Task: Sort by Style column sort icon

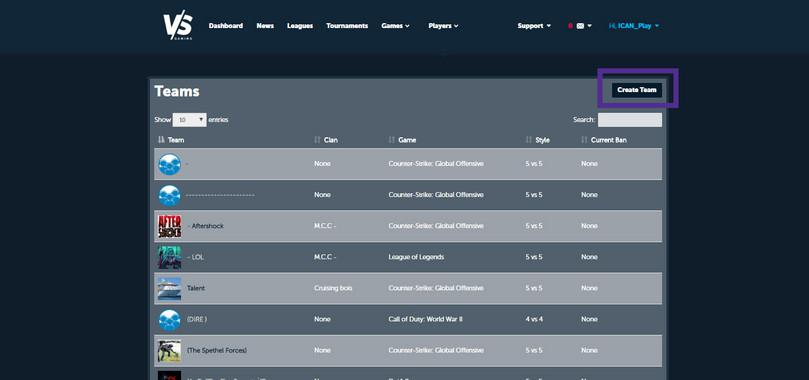Action: [529, 140]
